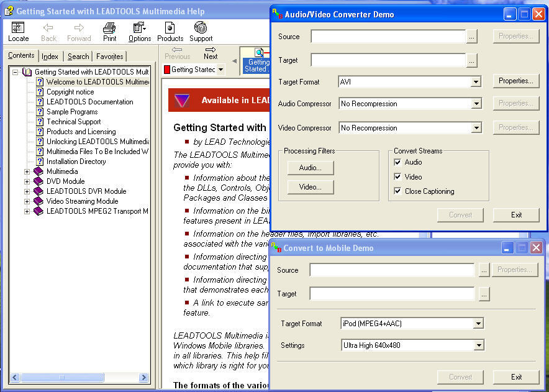
Task: Click the Help window title bar icon
Action: pyautogui.click(x=9, y=11)
